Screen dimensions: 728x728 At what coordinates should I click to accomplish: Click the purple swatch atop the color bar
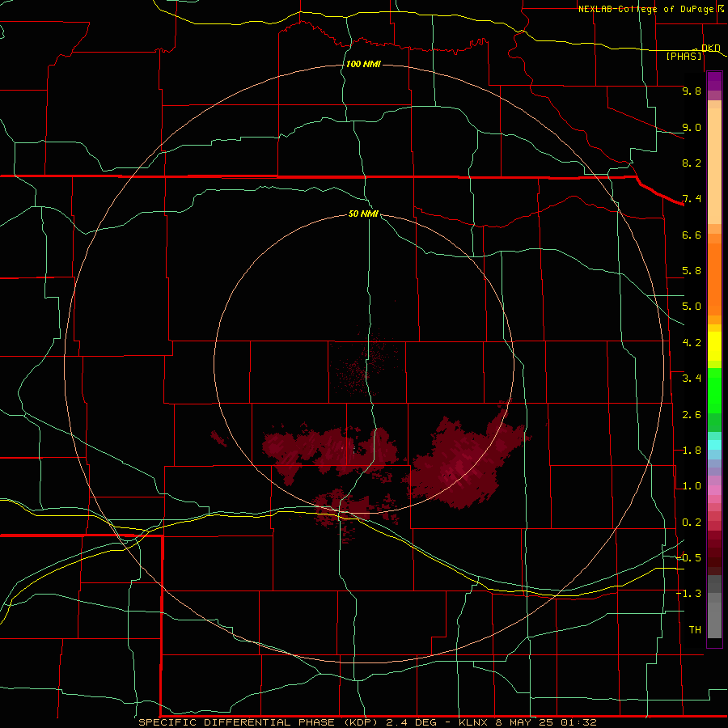point(714,81)
